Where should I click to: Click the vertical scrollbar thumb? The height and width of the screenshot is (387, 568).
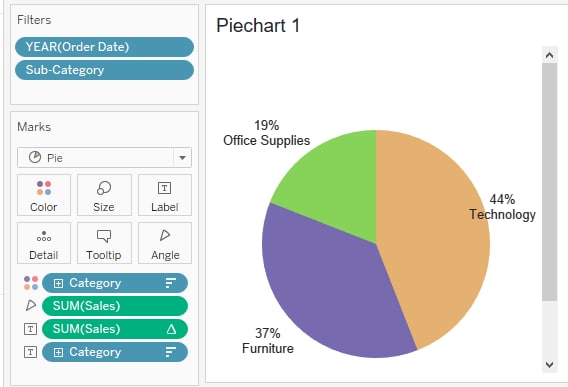click(x=550, y=182)
